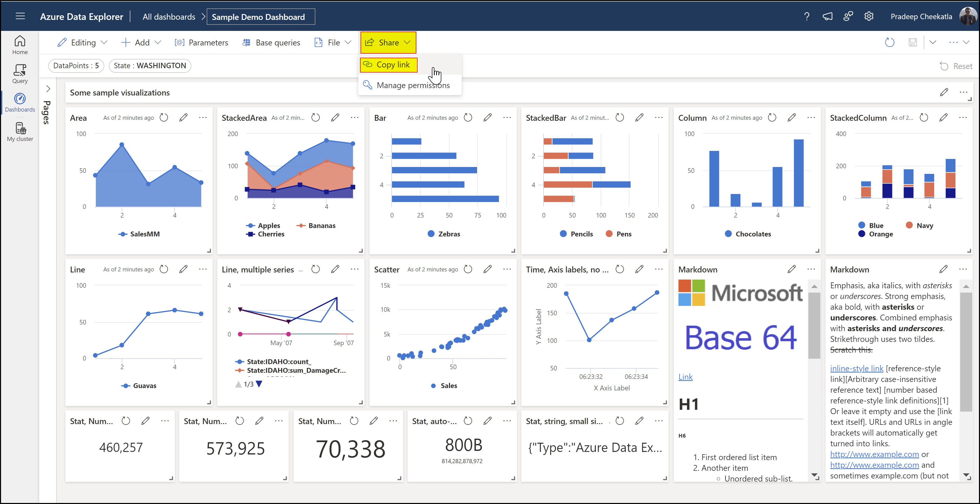Go to Home in sidebar
The height and width of the screenshot is (504, 980).
[x=20, y=45]
